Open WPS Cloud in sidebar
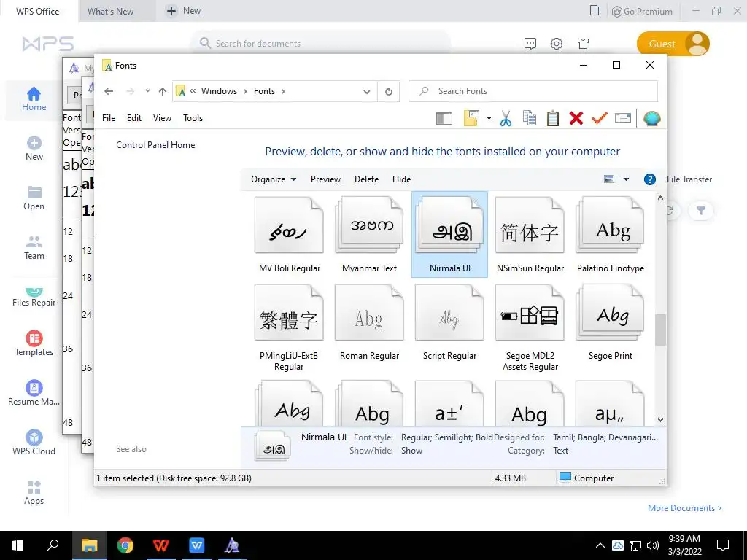747x560 pixels. [34, 443]
